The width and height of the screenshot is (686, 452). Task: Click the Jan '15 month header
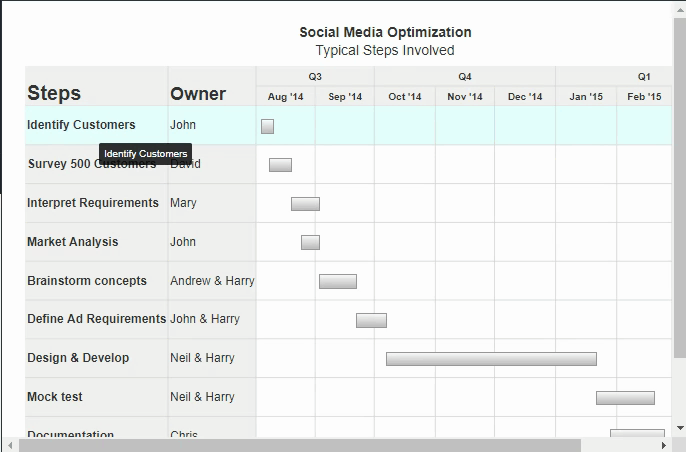tap(586, 97)
